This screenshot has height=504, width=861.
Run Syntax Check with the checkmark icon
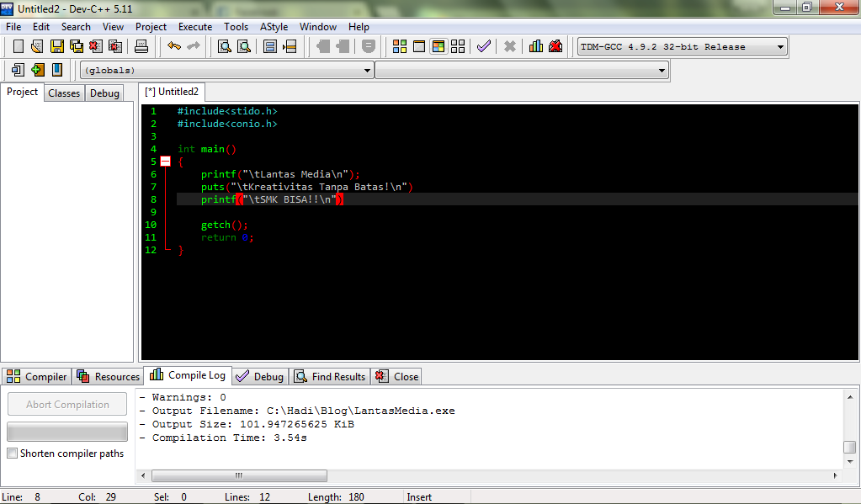(x=484, y=46)
